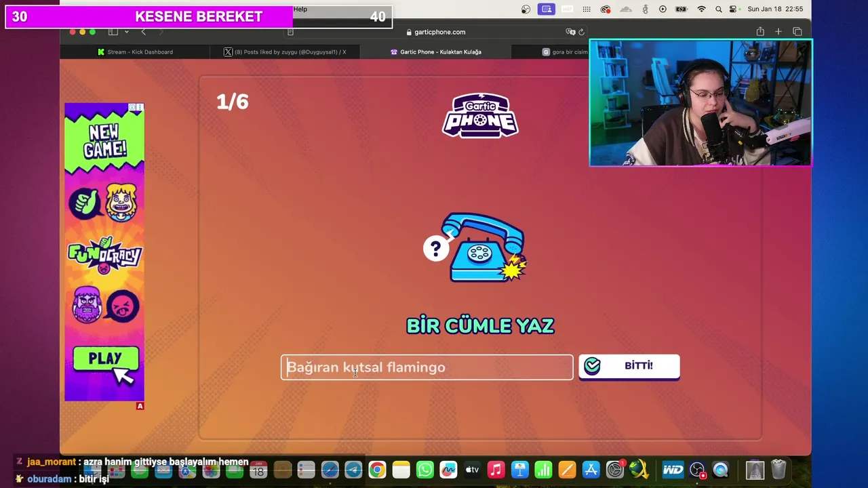Click the PLAY button in the ad
This screenshot has height=488, width=868.
pyautogui.click(x=106, y=359)
